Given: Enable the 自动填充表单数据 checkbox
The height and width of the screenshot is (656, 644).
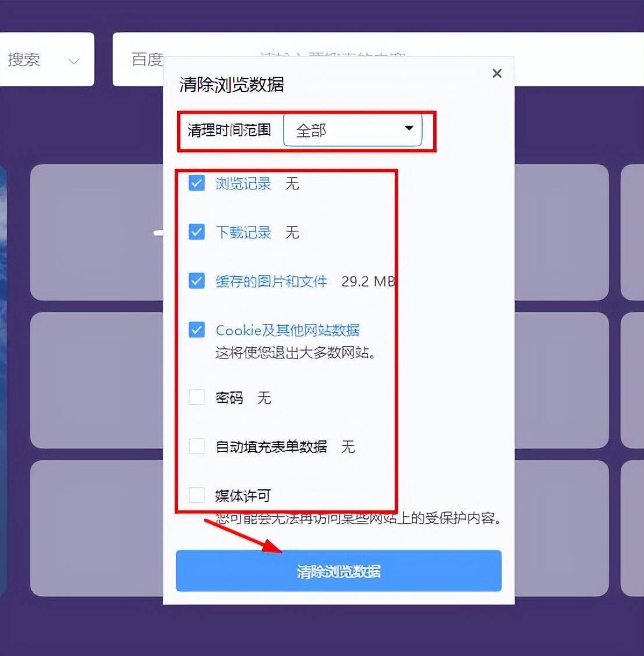Looking at the screenshot, I should [x=197, y=446].
